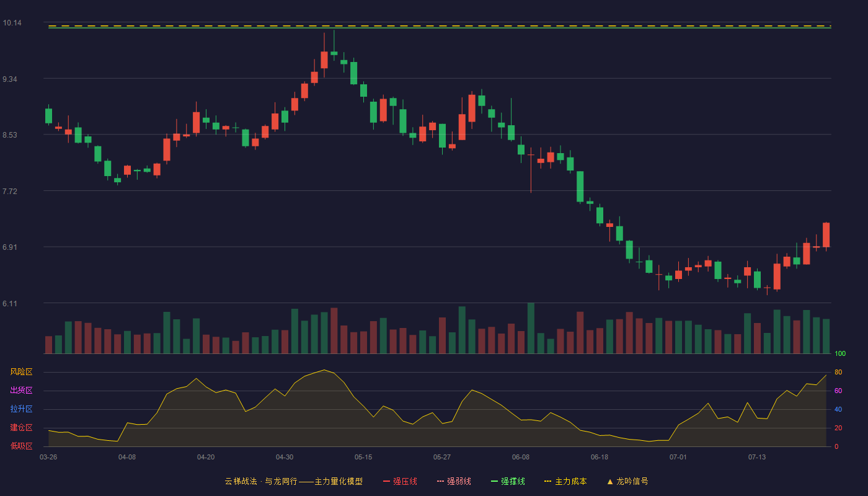Click the 拉升区 zone label
Screen dimensions: 868x496
click(x=21, y=409)
